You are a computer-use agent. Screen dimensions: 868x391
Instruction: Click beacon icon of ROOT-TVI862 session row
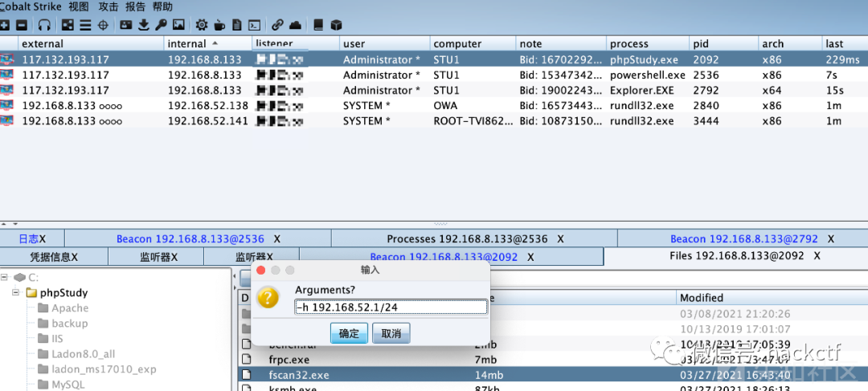click(x=6, y=121)
